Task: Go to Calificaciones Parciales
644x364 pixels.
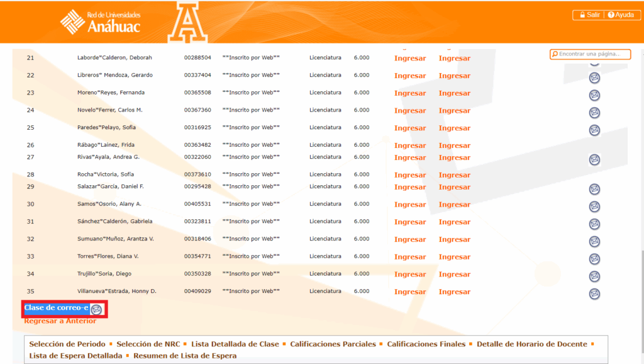Action: tap(333, 344)
